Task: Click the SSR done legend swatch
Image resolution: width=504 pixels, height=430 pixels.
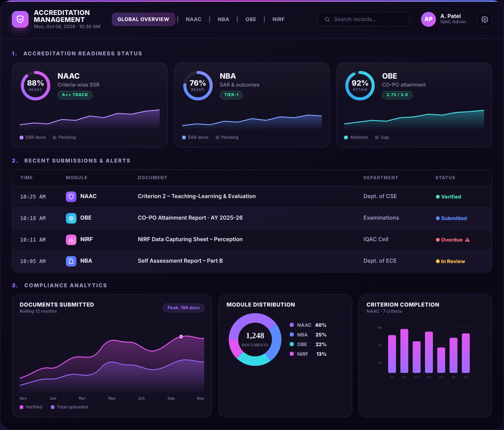Action: click(x=22, y=137)
